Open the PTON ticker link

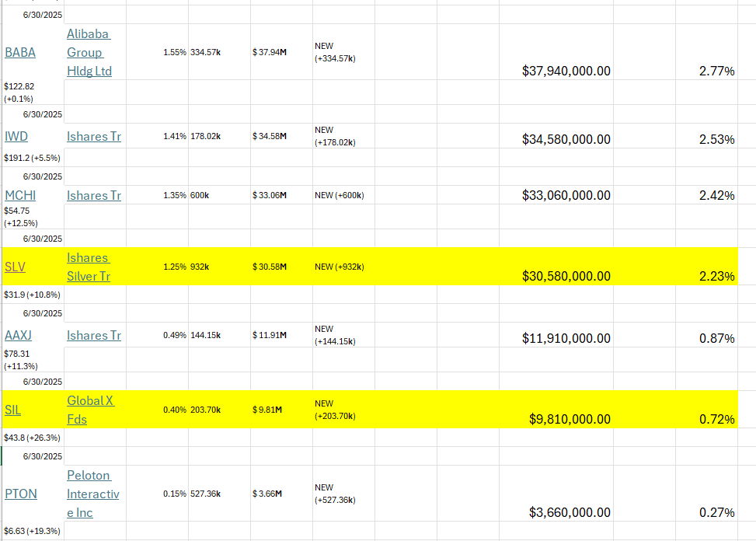pyautogui.click(x=20, y=494)
